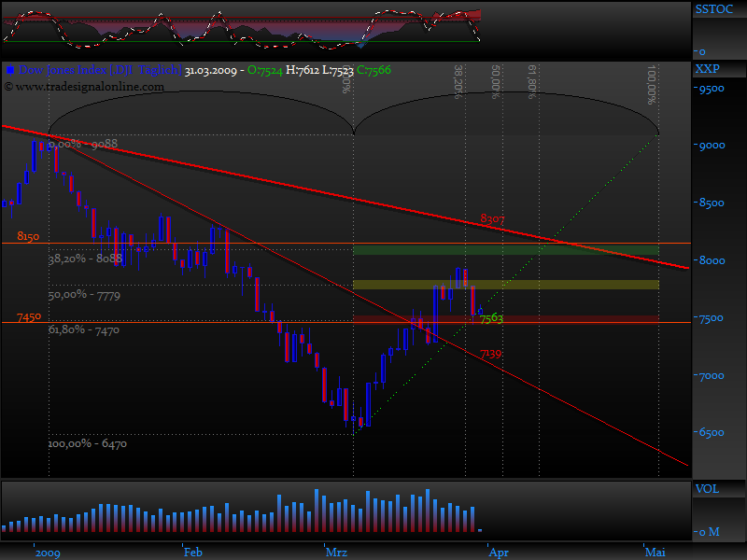This screenshot has height=560, width=747.
Task: Click the 6500 price axis label
Action: coord(712,433)
